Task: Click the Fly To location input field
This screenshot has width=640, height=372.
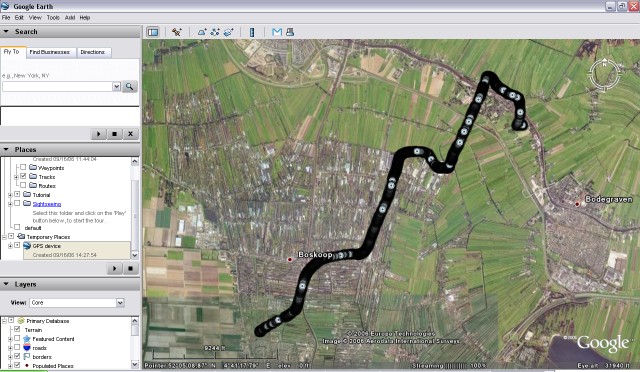Action: [x=57, y=87]
